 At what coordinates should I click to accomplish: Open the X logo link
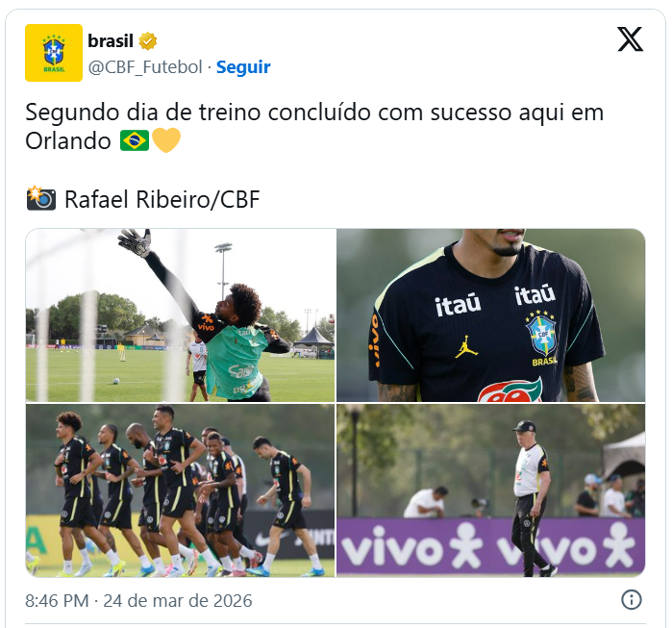[630, 39]
